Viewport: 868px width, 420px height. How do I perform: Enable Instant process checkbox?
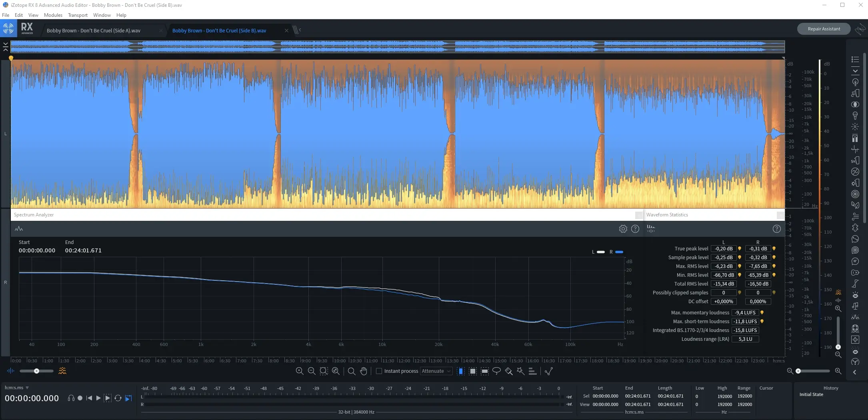pyautogui.click(x=379, y=371)
